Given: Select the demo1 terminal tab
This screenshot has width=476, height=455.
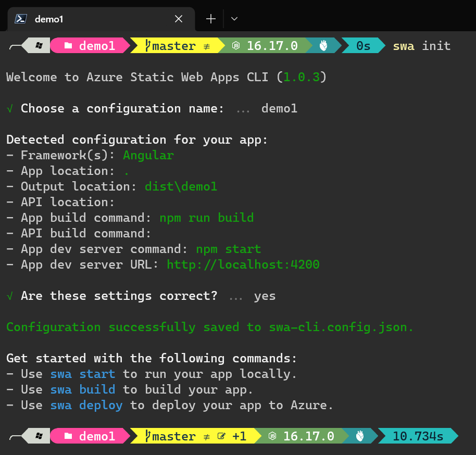Looking at the screenshot, I should pyautogui.click(x=101, y=19).
